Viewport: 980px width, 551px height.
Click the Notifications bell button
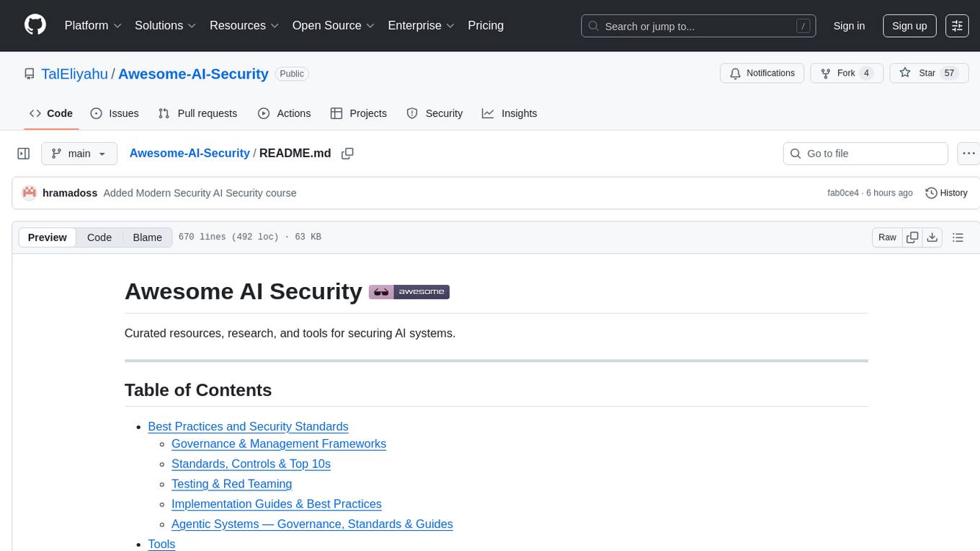762,74
